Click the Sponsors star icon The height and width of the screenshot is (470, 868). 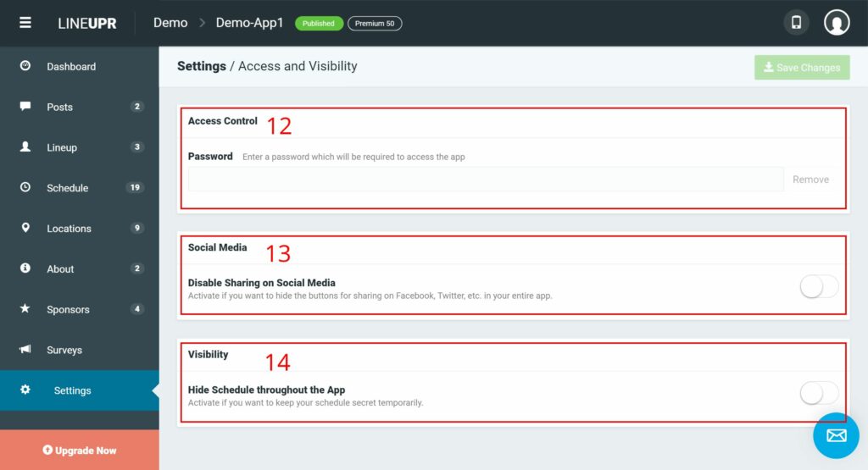[25, 308]
